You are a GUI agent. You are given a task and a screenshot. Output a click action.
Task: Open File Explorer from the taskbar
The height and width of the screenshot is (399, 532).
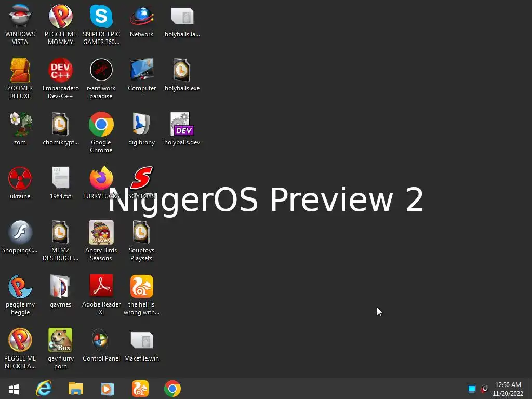tap(76, 389)
